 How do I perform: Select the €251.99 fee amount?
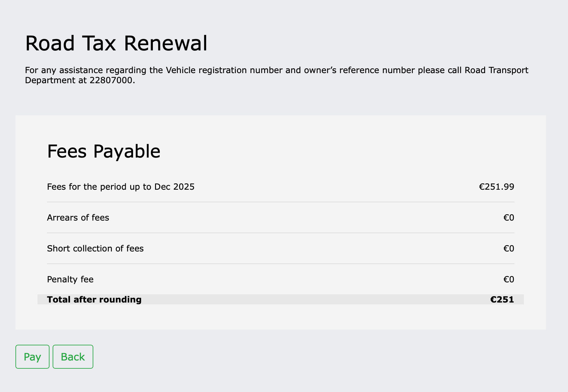pos(496,187)
